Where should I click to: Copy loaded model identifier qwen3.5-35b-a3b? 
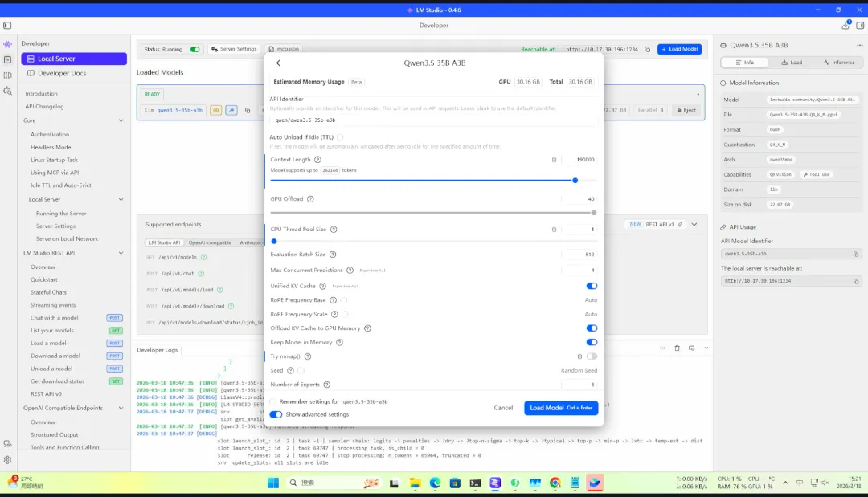[x=248, y=111]
